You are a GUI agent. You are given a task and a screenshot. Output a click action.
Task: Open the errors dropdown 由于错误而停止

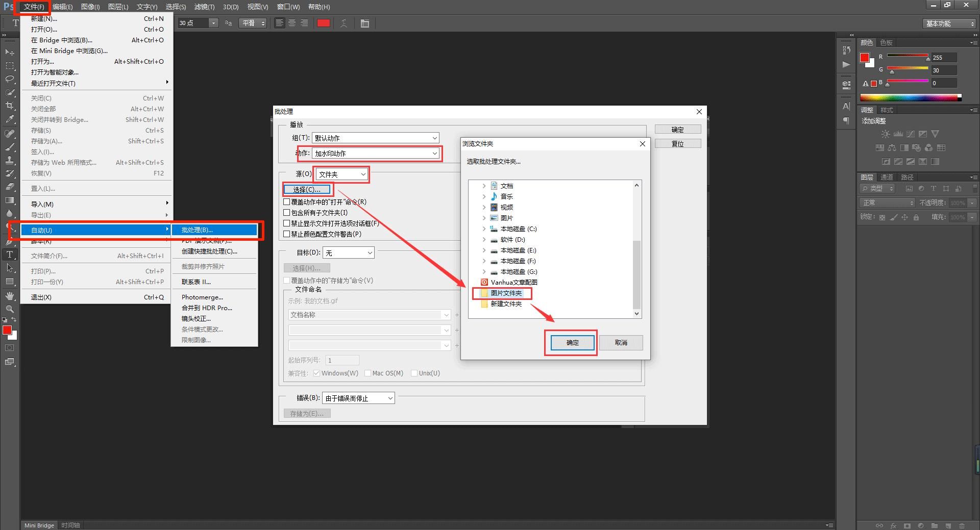(x=358, y=398)
